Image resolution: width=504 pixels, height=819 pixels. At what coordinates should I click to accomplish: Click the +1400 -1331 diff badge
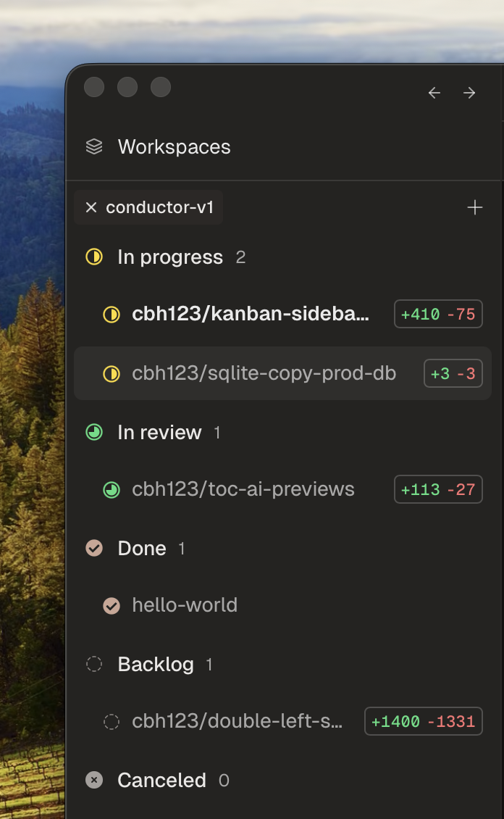coord(423,722)
